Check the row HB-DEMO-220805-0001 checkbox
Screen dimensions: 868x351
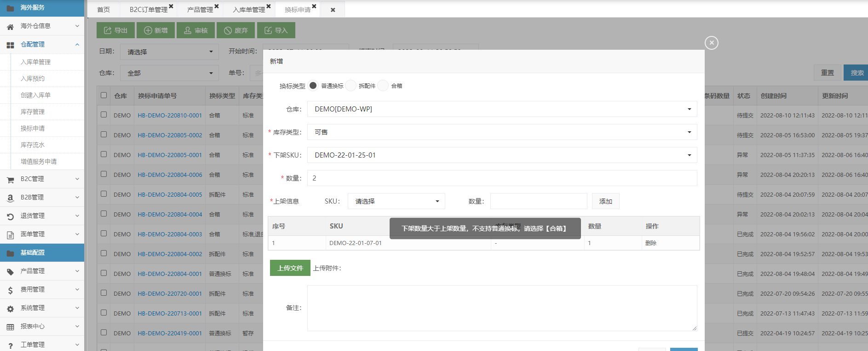(x=103, y=154)
